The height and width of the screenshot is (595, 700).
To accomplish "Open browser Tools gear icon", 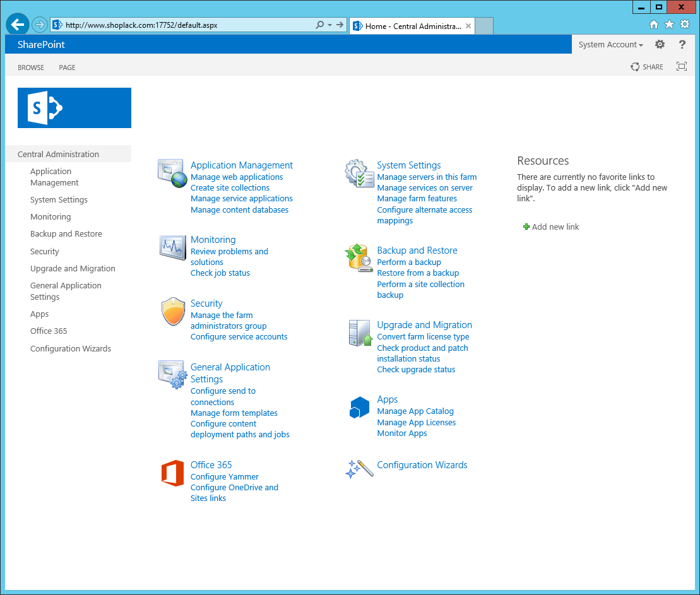I will point(685,25).
